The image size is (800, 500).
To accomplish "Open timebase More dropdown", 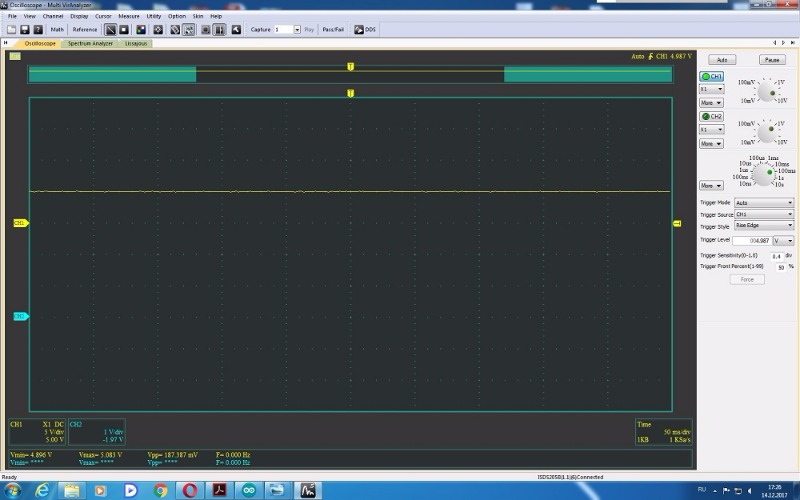I will pyautogui.click(x=711, y=186).
